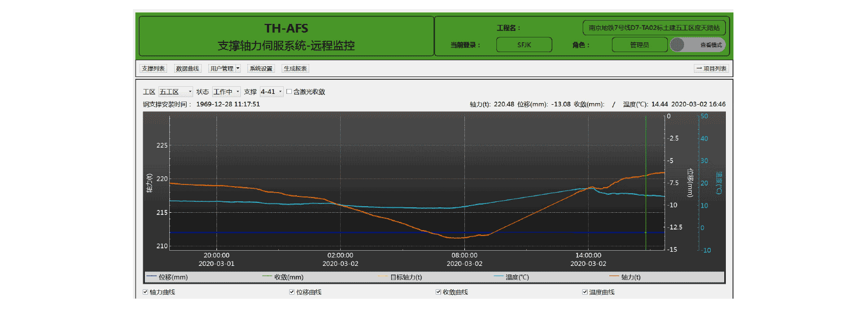Disable the 位移曲线 checkbox
The width and height of the screenshot is (868, 312).
point(292,292)
